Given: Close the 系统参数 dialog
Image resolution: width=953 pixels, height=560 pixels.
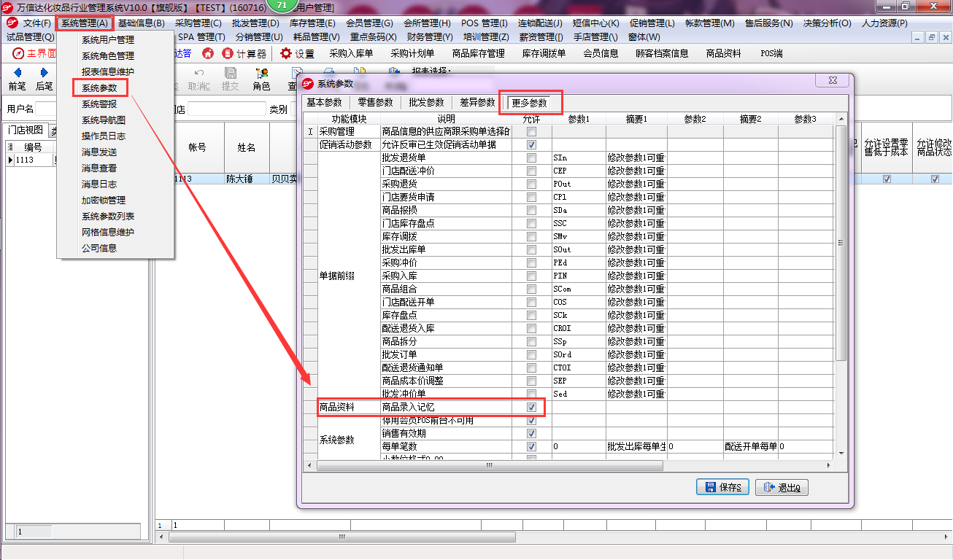Looking at the screenshot, I should coord(833,81).
